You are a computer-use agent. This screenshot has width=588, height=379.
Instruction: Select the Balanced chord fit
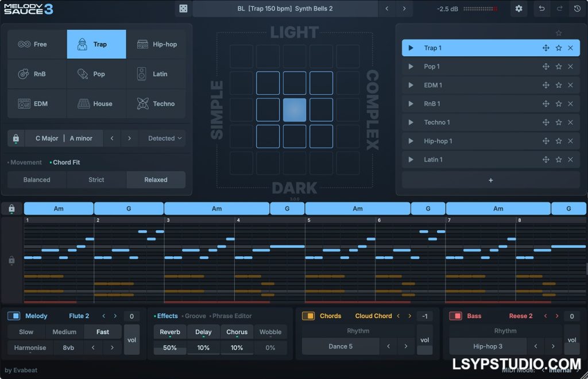[x=37, y=180]
